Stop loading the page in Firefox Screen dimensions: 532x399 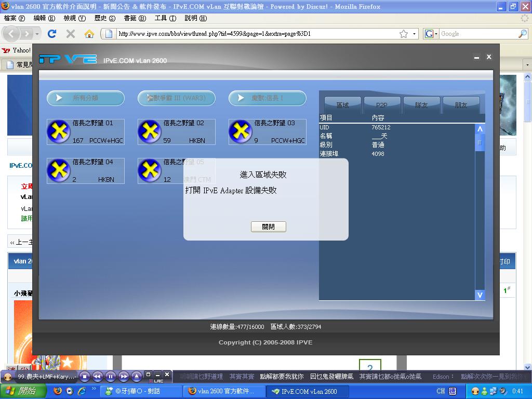pos(71,34)
